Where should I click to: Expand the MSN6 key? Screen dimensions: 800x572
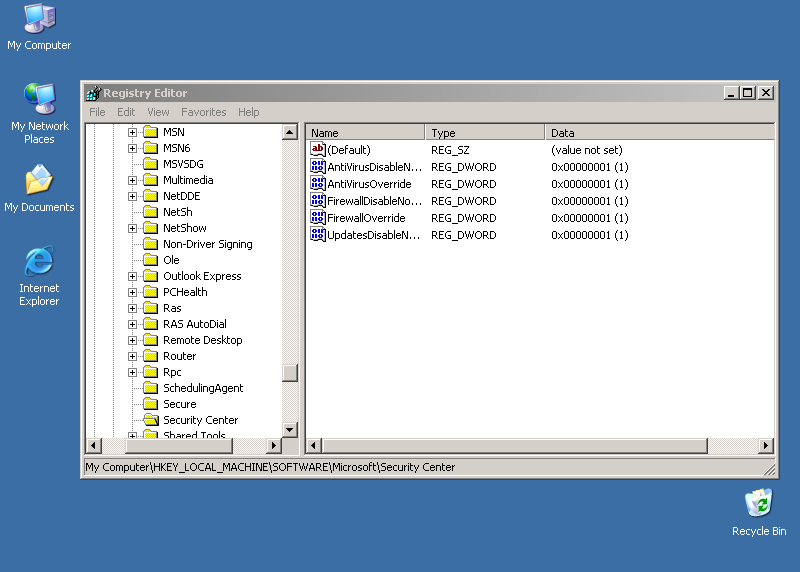(x=132, y=148)
